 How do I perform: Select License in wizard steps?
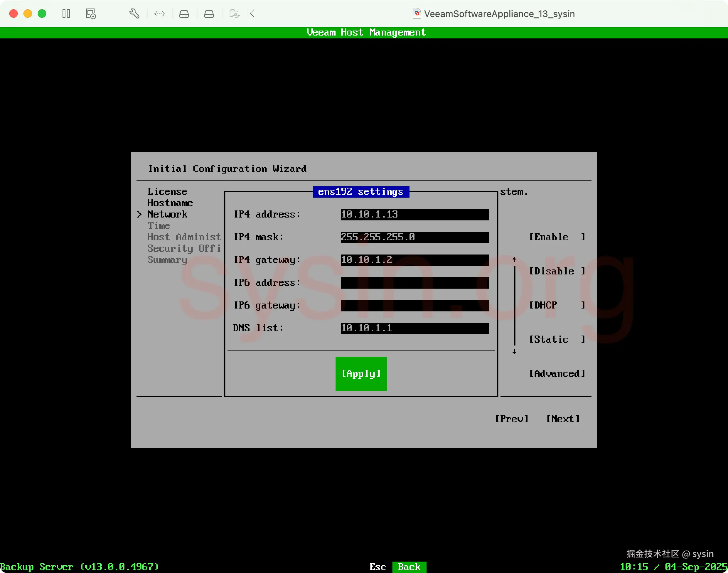(x=167, y=192)
